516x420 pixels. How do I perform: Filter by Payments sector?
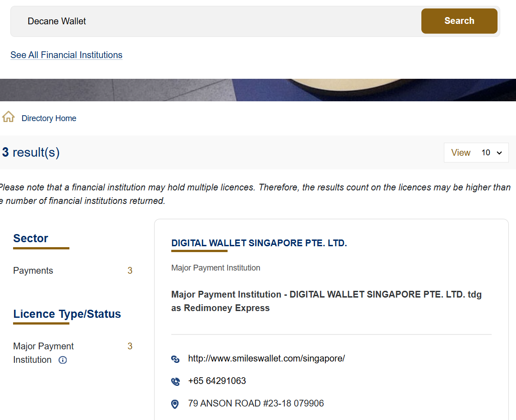[33, 271]
